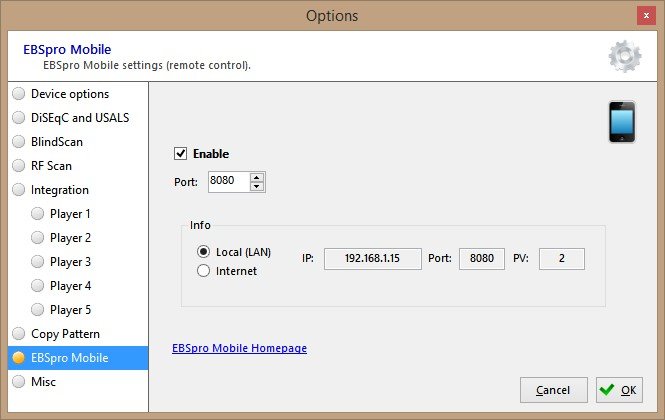The width and height of the screenshot is (665, 420).
Task: Select the Internet radio button
Action: click(204, 271)
